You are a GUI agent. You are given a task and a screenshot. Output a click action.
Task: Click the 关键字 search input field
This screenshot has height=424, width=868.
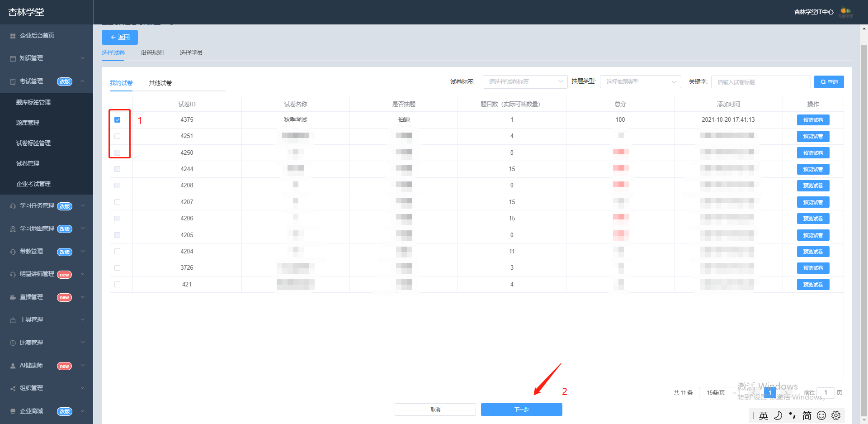tap(761, 82)
